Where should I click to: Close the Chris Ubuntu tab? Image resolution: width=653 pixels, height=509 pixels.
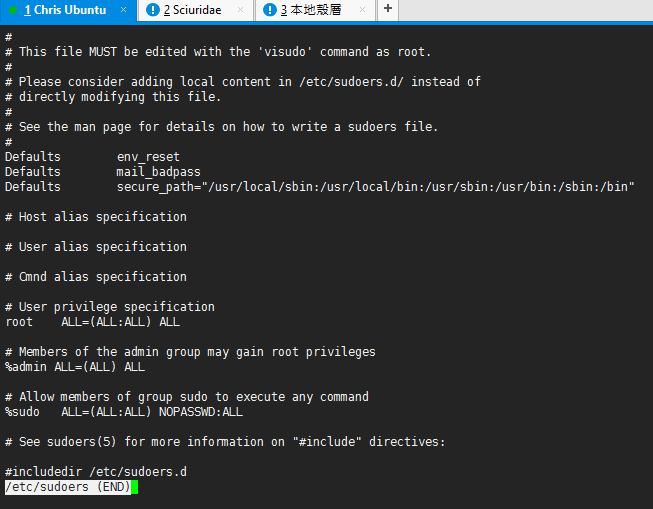(x=123, y=10)
